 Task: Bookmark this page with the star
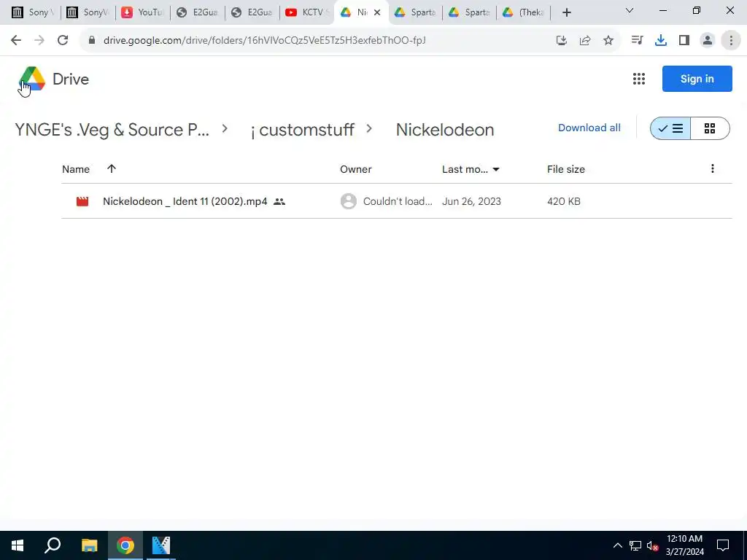pyautogui.click(x=608, y=41)
